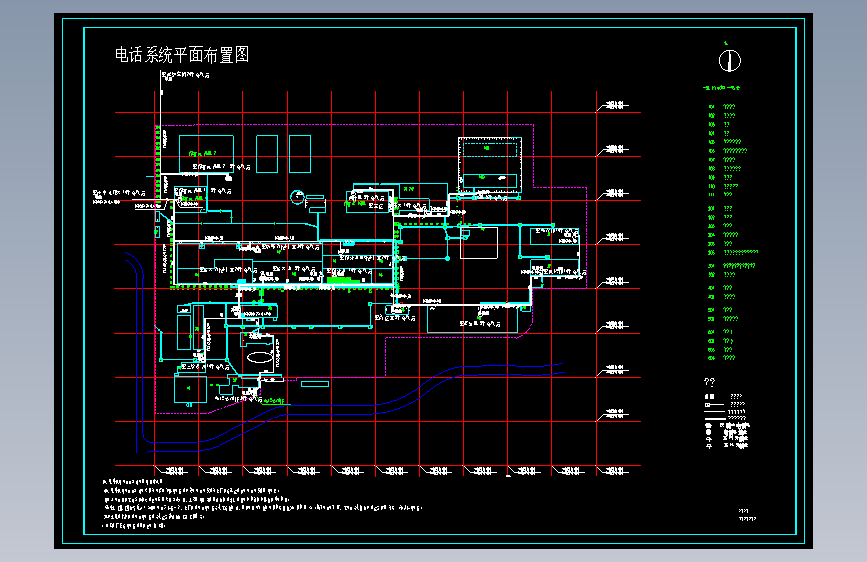Image resolution: width=867 pixels, height=562 pixels.
Task: Select the two filled squares legend symbol
Action: point(709,397)
